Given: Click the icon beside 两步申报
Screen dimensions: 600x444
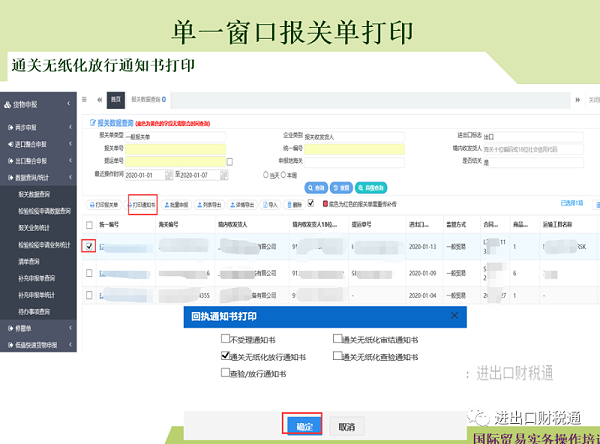Looking at the screenshot, I should coord(11,127).
